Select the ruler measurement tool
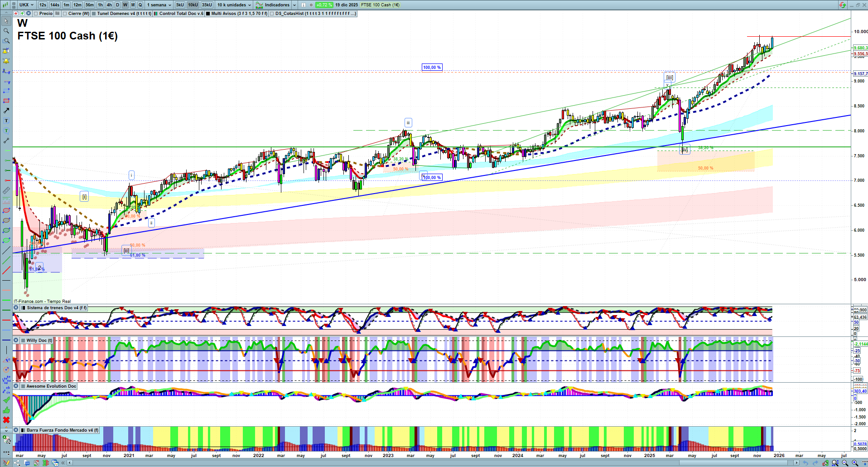This screenshot has width=868, height=467. tap(6, 190)
